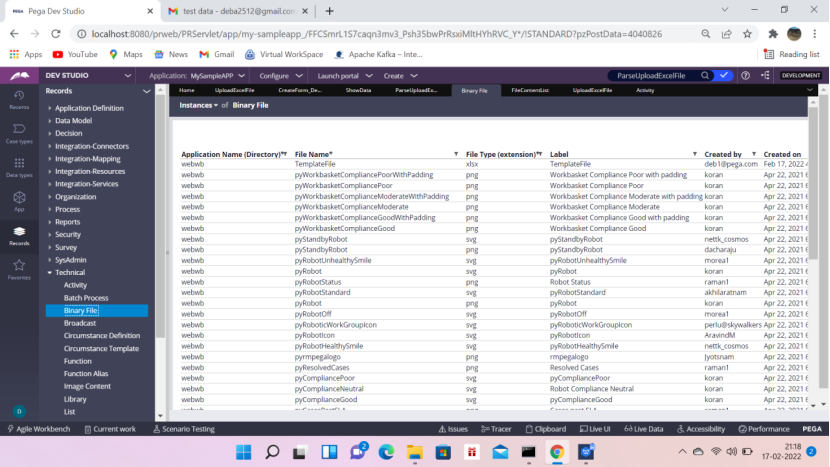830x467 pixels.
Task: Open the help question mark icon
Action: 745,76
